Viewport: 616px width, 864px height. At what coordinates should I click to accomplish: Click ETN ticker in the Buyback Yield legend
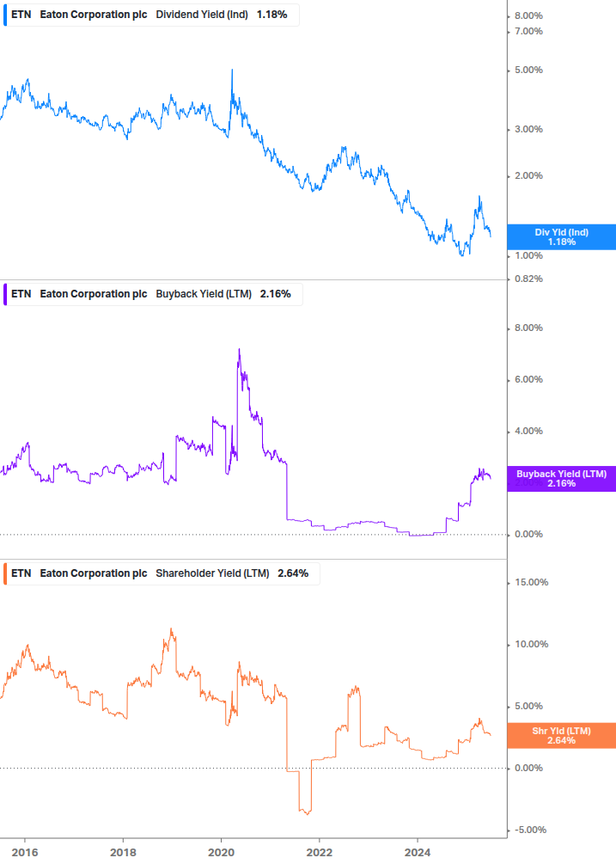click(x=21, y=294)
